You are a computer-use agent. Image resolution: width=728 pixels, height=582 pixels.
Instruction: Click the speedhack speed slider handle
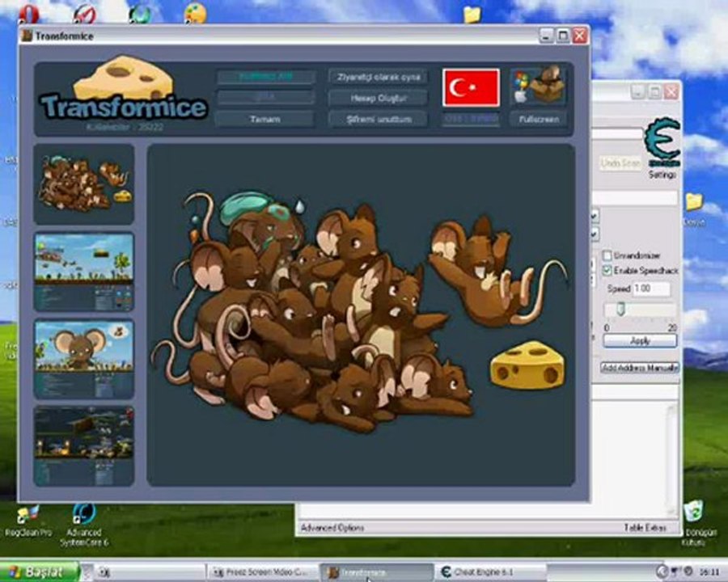pyautogui.click(x=620, y=309)
